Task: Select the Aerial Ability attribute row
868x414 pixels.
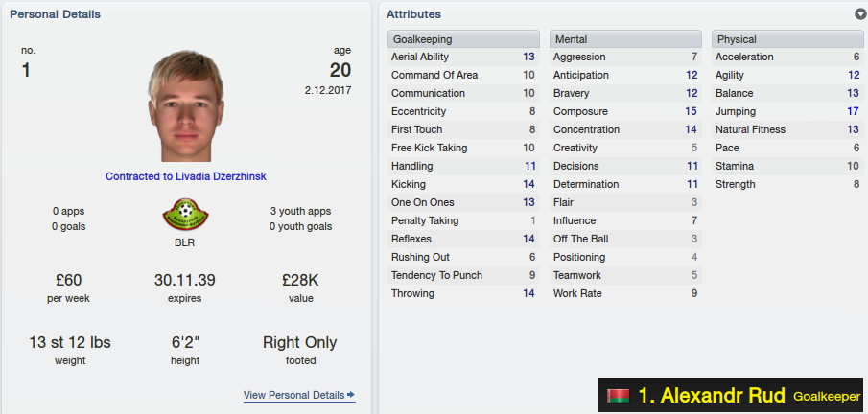Action: (463, 57)
